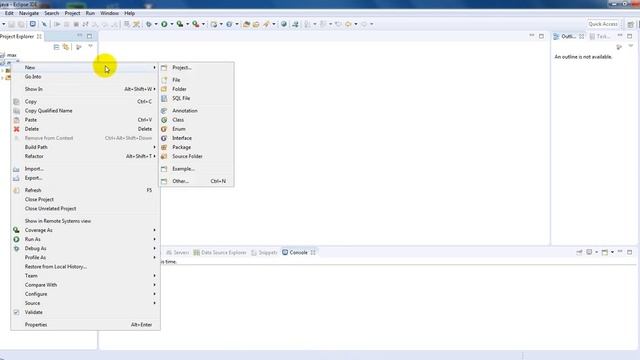Click the Coverage toolbar icon

tap(180, 24)
